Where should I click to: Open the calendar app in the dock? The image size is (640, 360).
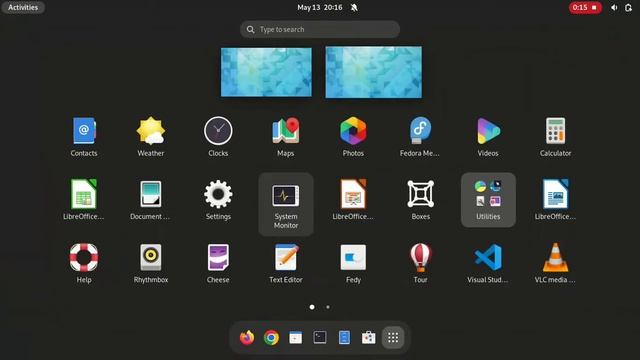click(x=296, y=338)
